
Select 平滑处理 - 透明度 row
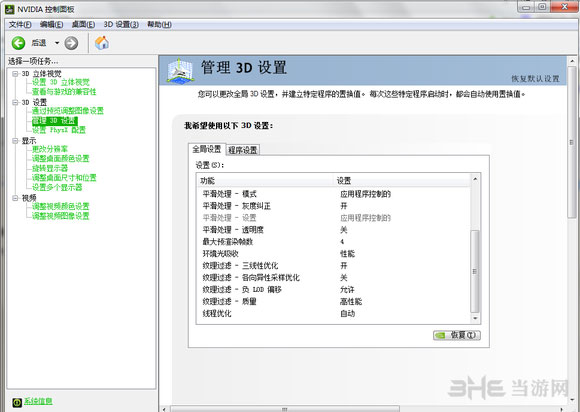tap(333, 230)
